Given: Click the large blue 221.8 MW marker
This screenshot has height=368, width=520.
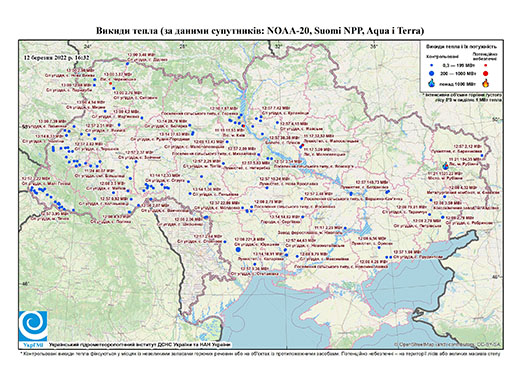Looking at the screenshot, I should tap(238, 249).
